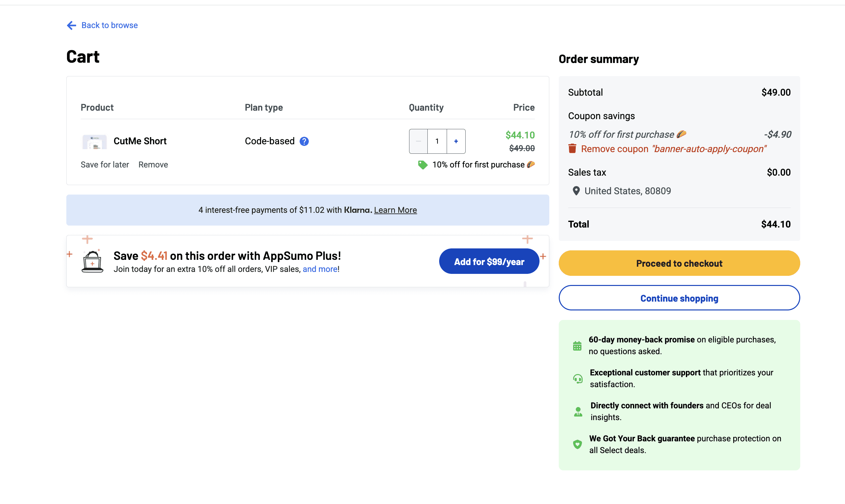Open the CutMe Short product name

click(140, 141)
